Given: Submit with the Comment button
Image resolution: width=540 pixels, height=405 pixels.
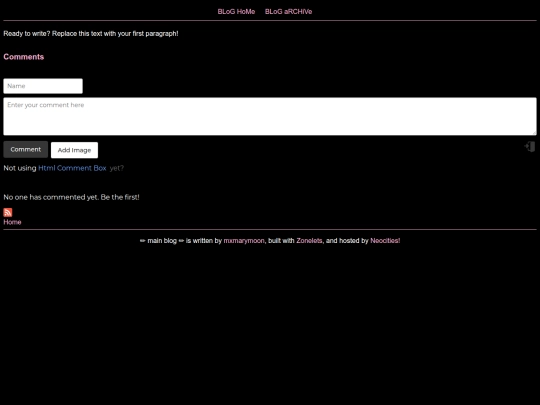Looking at the screenshot, I should [x=25, y=149].
